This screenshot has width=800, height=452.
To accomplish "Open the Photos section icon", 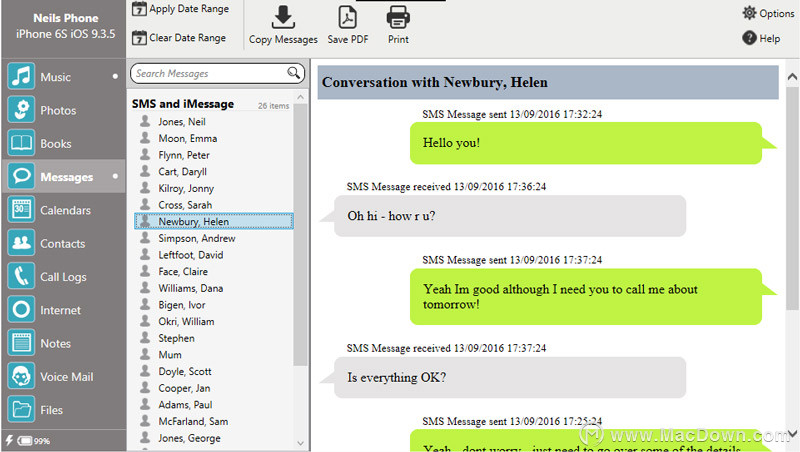I will (21, 110).
